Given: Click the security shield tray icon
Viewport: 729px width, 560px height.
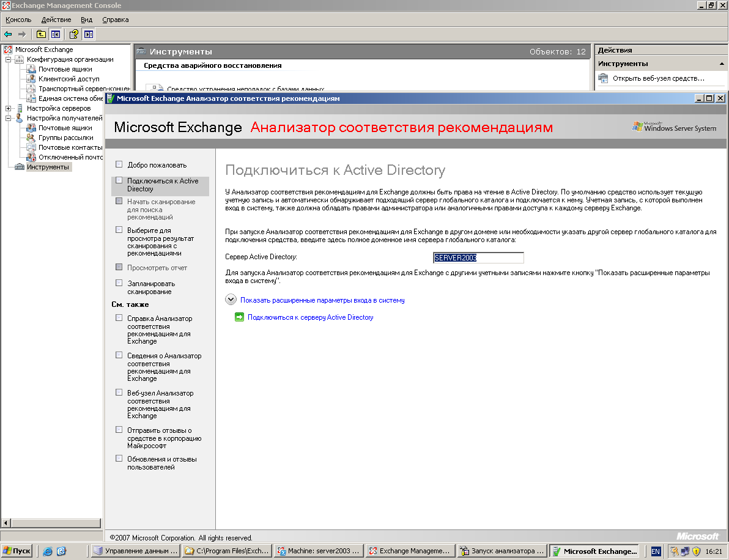Looking at the screenshot, I should [696, 551].
